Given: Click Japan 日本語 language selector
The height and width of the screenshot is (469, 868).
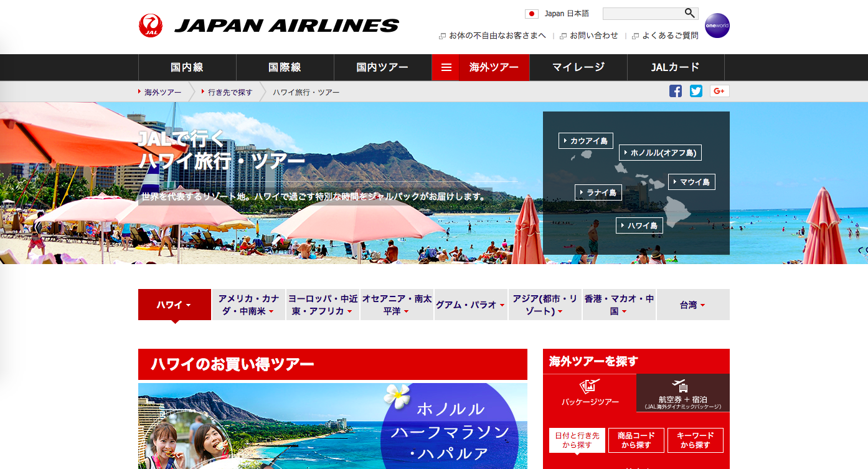Looking at the screenshot, I should pyautogui.click(x=567, y=14).
